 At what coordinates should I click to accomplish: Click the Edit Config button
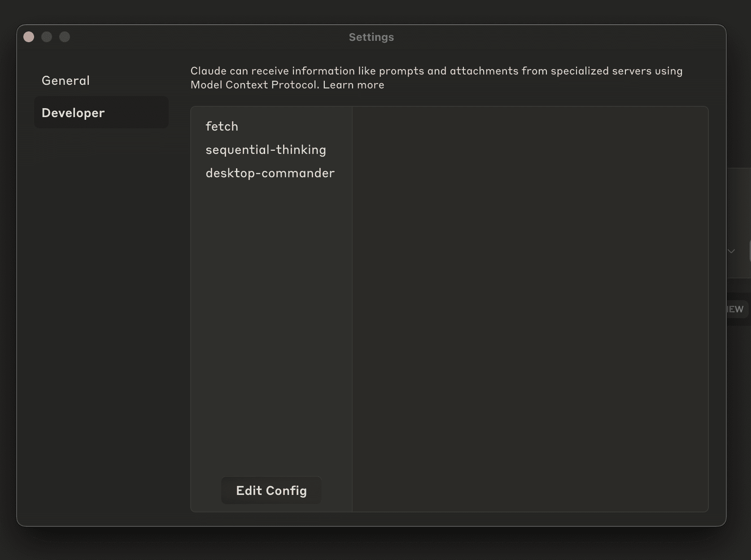271,490
